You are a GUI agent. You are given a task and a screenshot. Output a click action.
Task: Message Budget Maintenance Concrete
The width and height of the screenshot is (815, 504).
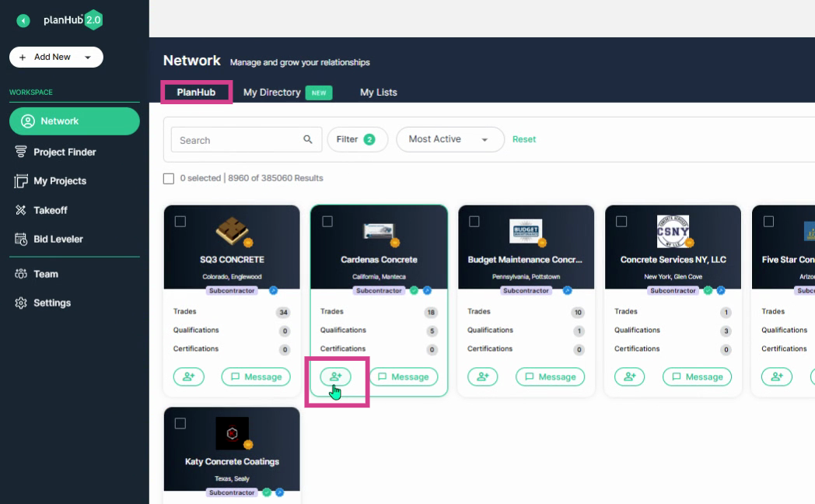(550, 376)
